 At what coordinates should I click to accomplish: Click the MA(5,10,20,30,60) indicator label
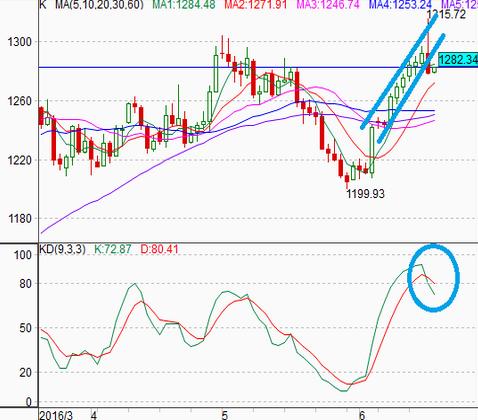tap(99, 4)
